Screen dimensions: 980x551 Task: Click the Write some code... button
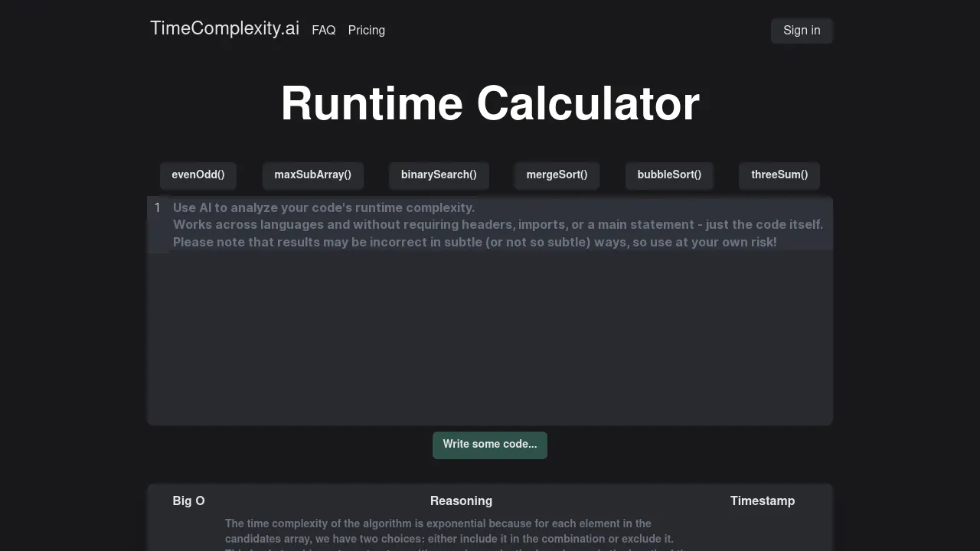click(x=490, y=445)
